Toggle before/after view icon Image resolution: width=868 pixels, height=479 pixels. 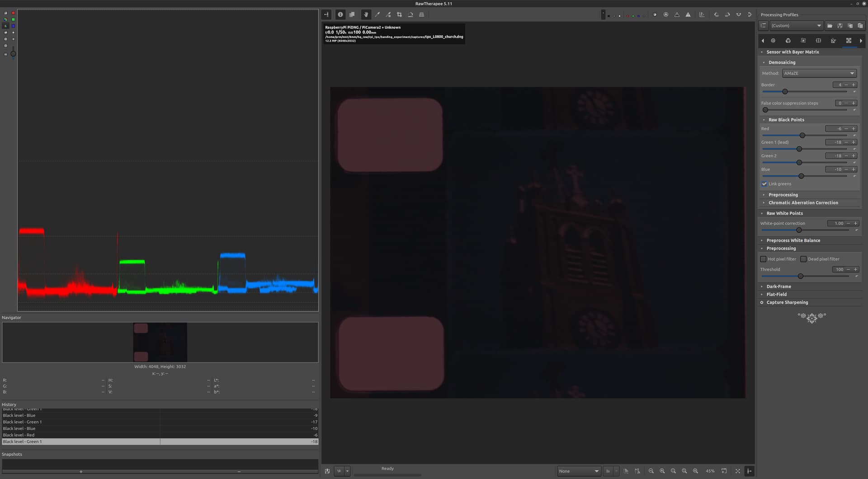pyautogui.click(x=352, y=14)
